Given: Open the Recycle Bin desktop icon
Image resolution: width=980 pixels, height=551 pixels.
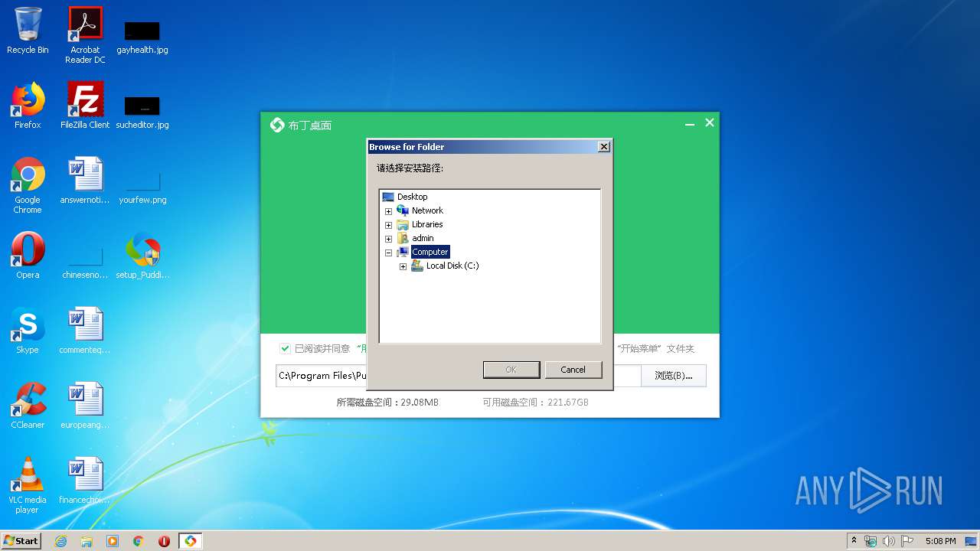Looking at the screenshot, I should [x=28, y=31].
